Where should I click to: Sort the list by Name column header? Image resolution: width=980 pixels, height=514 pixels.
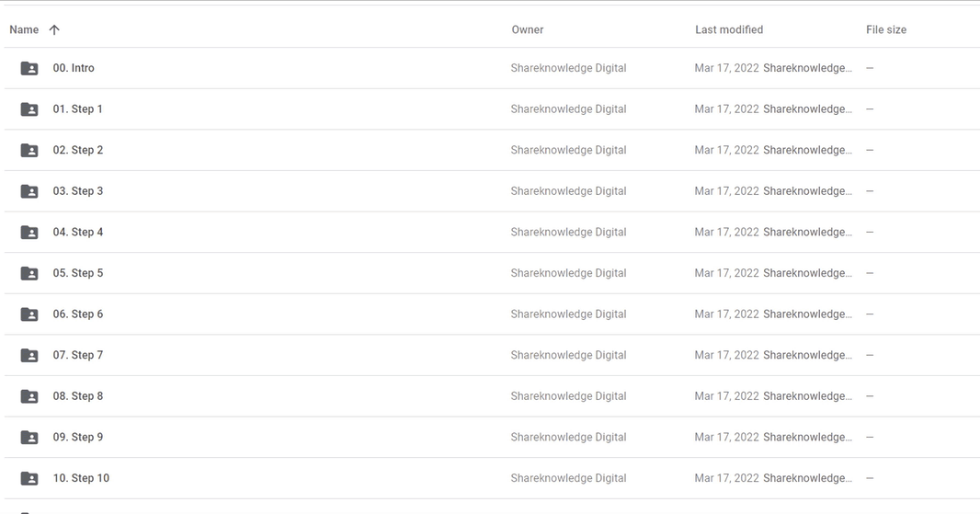24,29
